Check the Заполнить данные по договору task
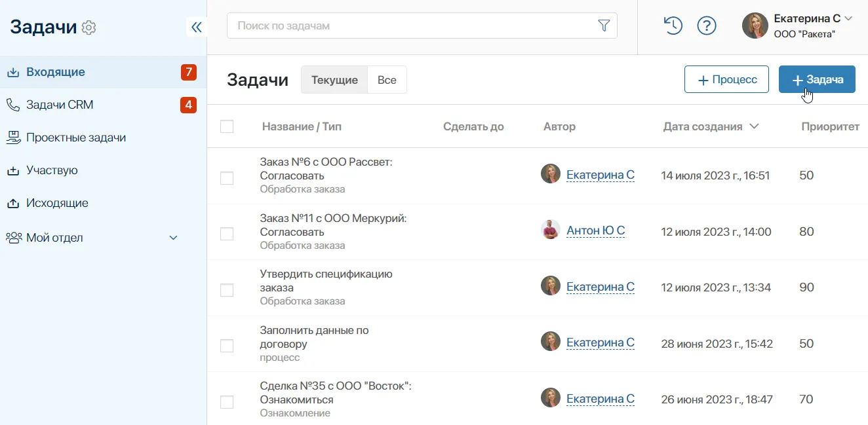The height and width of the screenshot is (425, 868). coord(227,345)
